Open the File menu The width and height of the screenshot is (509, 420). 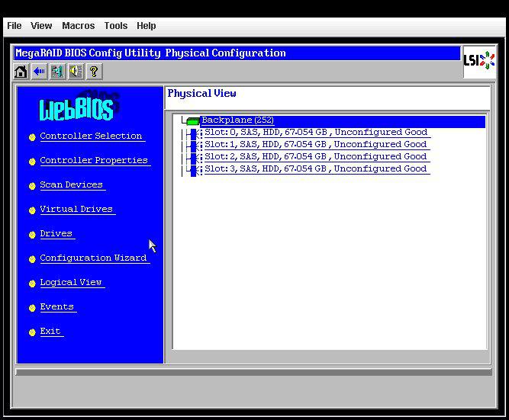point(14,26)
